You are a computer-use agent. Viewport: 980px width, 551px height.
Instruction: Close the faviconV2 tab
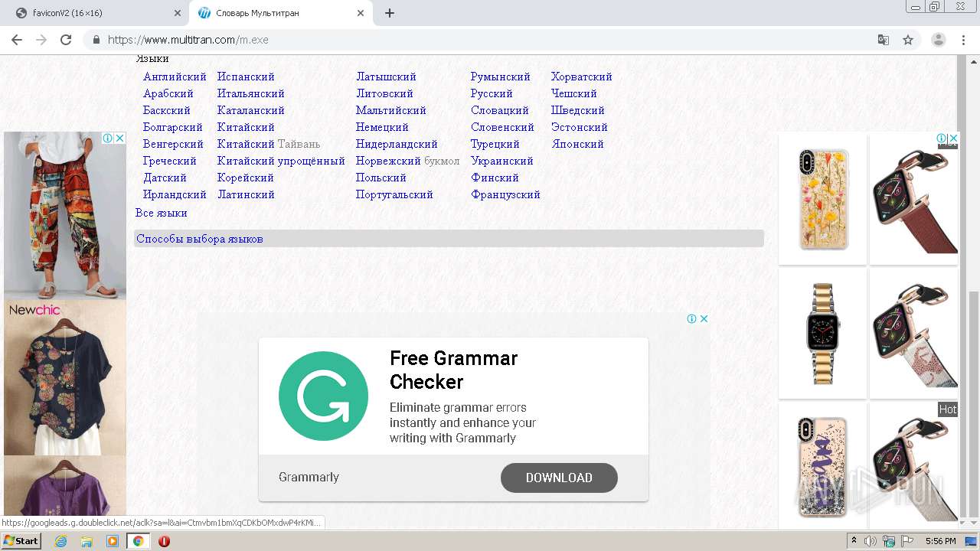(x=178, y=13)
